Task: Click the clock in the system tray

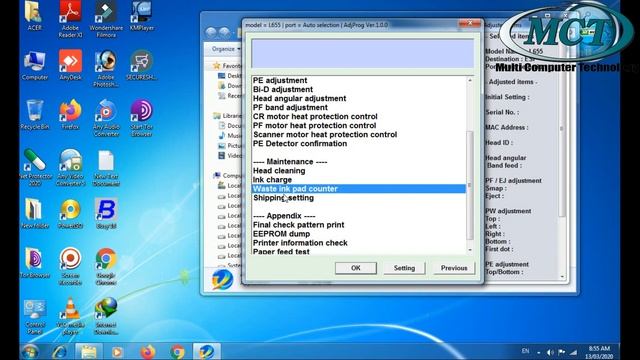Action: pos(599,352)
